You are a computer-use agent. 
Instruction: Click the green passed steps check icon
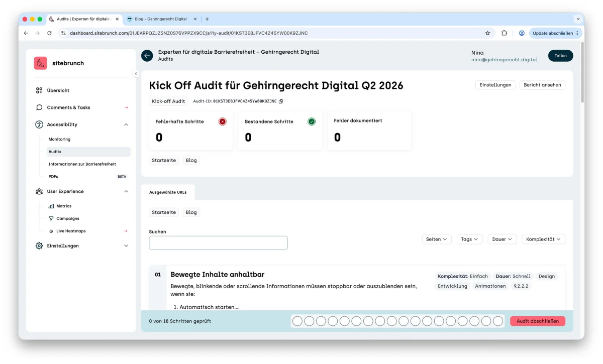[312, 122]
